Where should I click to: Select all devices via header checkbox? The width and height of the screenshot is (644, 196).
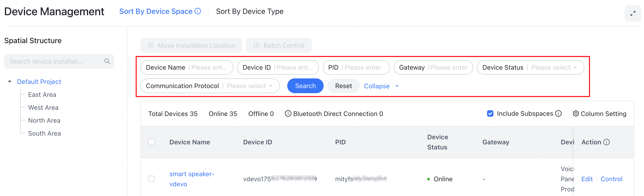151,142
